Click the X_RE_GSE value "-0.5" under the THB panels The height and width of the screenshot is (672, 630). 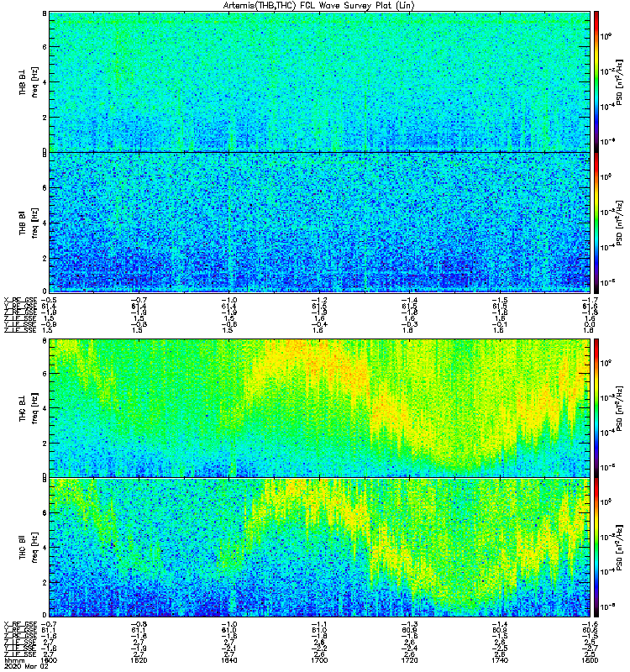[x=49, y=301]
